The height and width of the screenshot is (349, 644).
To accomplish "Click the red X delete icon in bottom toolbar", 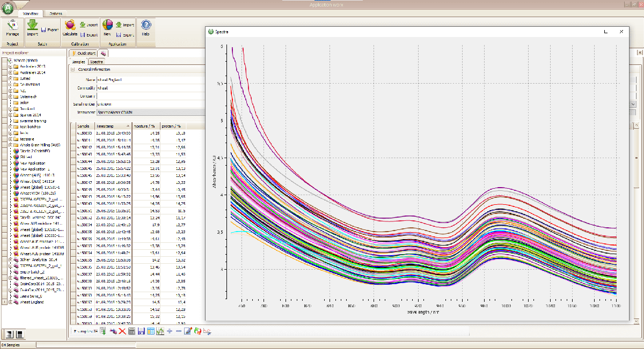I will pos(122,331).
